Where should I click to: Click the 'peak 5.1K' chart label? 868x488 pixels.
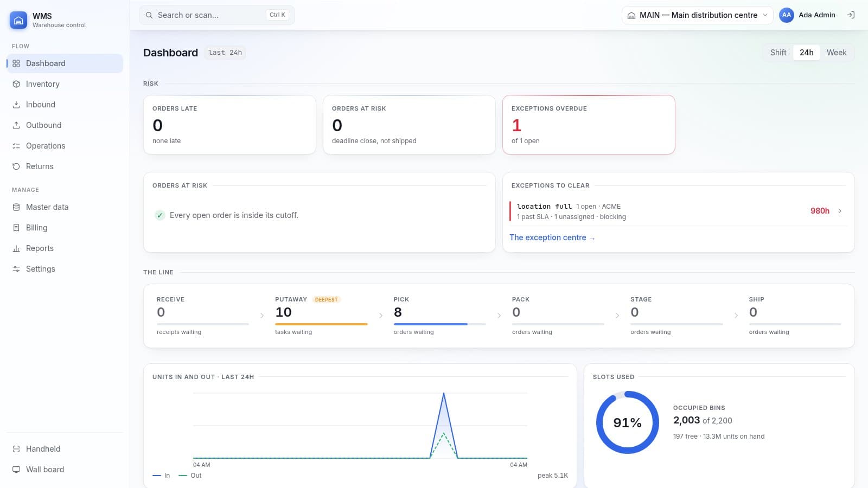click(553, 476)
